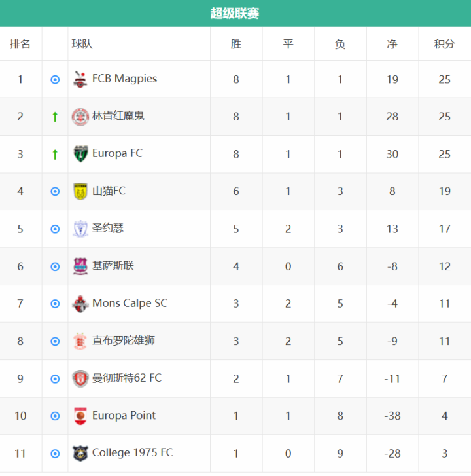Image resolution: width=471 pixels, height=476 pixels.
Task: Click the Europa Point red badge
Action: pos(80,416)
